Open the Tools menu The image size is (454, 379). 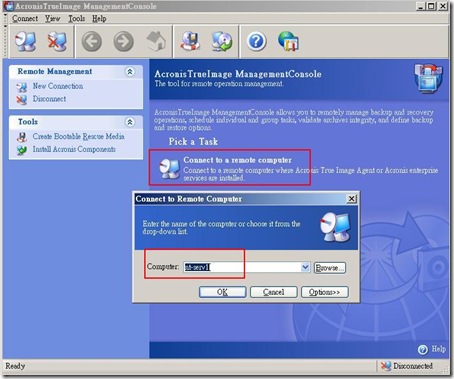(x=77, y=19)
